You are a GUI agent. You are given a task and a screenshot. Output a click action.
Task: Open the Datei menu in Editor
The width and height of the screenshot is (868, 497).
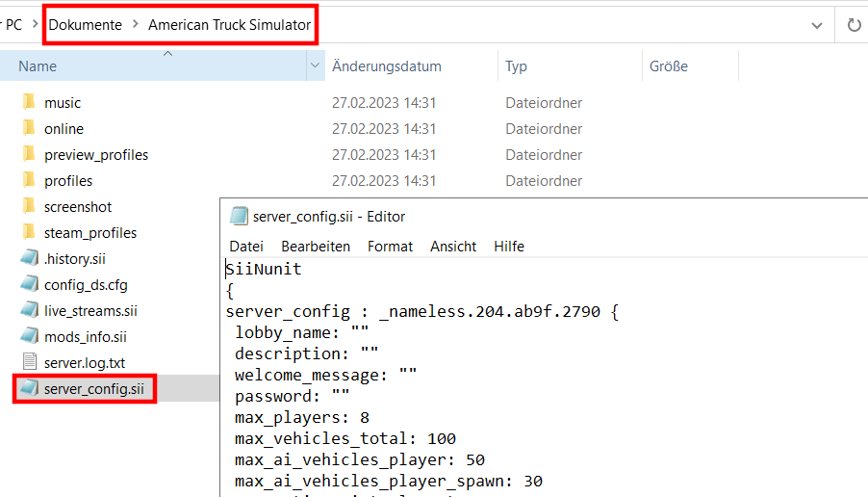point(246,246)
